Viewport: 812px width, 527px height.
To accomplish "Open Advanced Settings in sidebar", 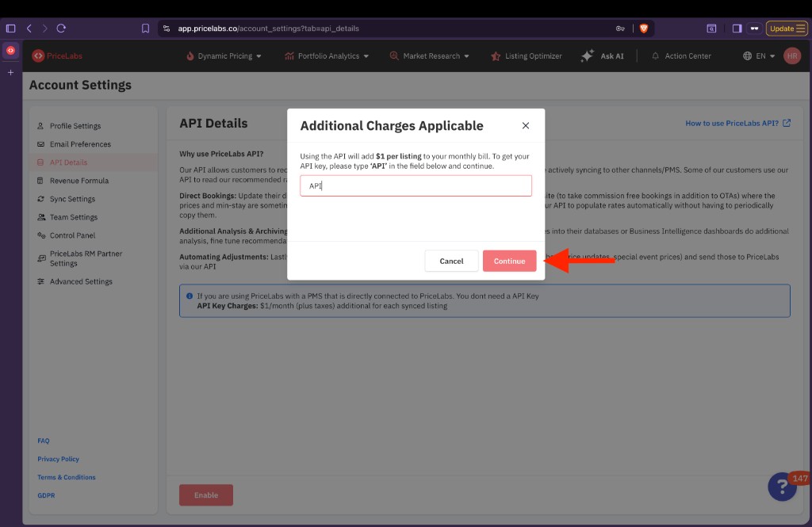I will click(81, 281).
